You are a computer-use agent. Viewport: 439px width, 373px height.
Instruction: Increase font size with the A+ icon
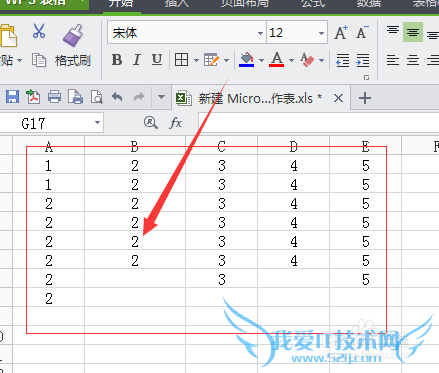[x=341, y=33]
